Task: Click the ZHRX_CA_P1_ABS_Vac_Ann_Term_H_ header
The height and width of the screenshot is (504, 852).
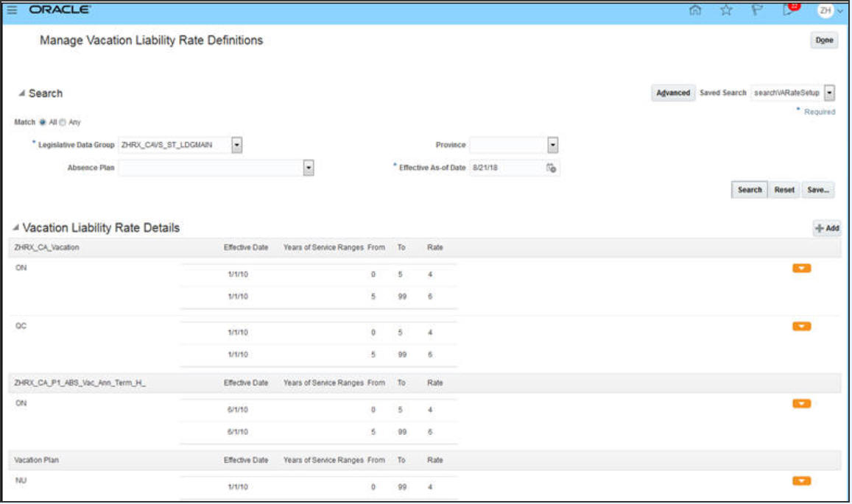Action: (x=80, y=383)
